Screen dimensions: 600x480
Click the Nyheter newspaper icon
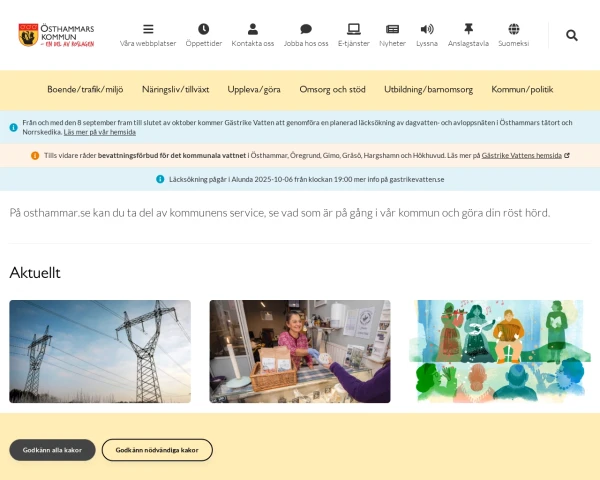[x=392, y=29]
